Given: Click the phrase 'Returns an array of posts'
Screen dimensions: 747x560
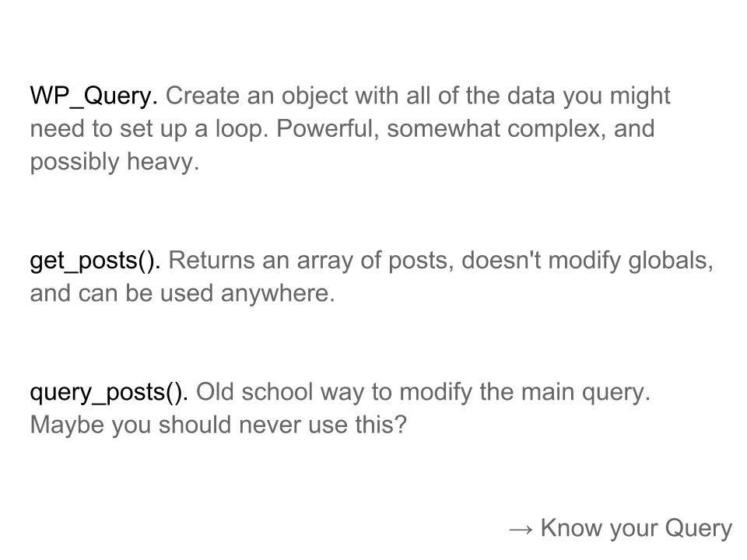Looking at the screenshot, I should click(309, 261).
